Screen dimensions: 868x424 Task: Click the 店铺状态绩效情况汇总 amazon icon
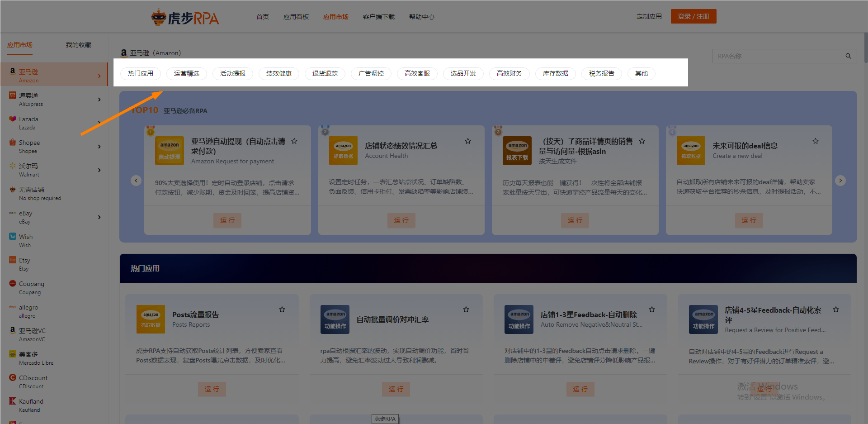pos(343,151)
